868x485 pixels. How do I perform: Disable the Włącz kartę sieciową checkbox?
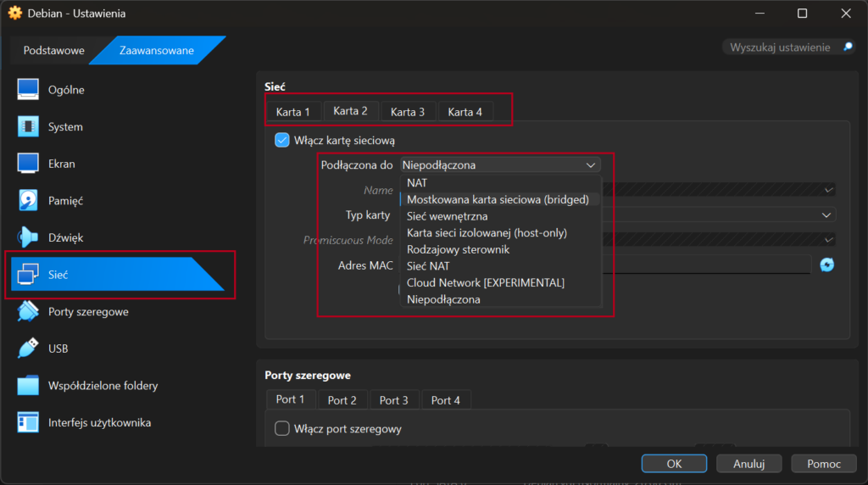pyautogui.click(x=282, y=141)
